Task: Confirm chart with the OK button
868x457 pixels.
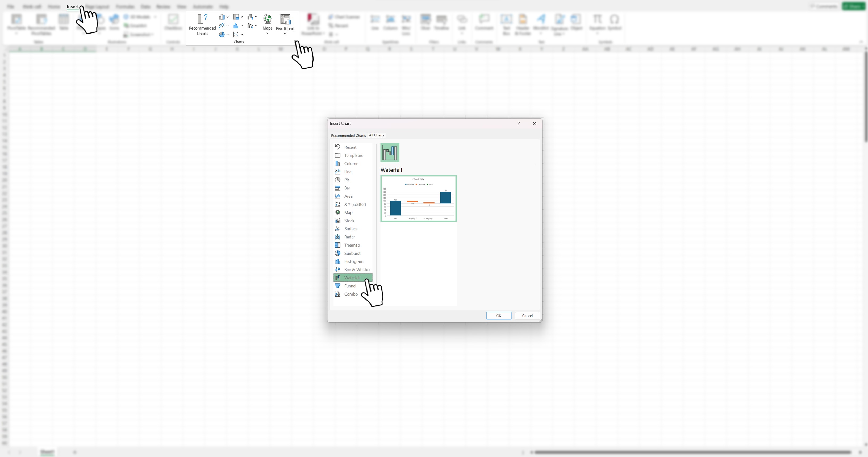Action: tap(499, 316)
